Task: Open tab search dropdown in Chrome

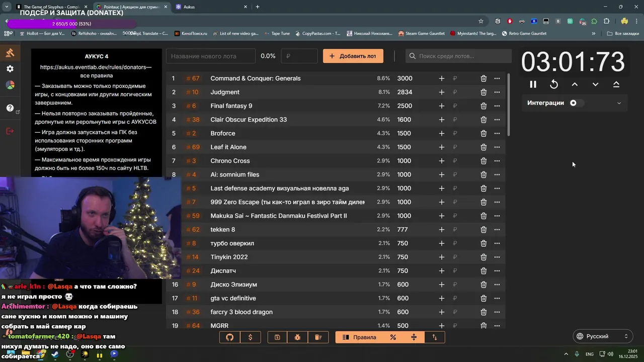Action: (7, 7)
